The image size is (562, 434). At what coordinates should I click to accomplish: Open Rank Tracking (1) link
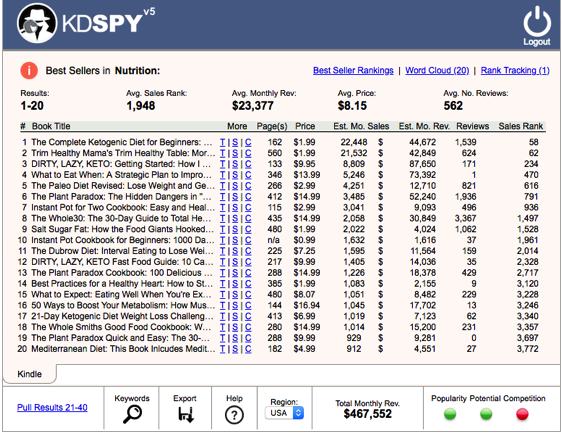[515, 70]
